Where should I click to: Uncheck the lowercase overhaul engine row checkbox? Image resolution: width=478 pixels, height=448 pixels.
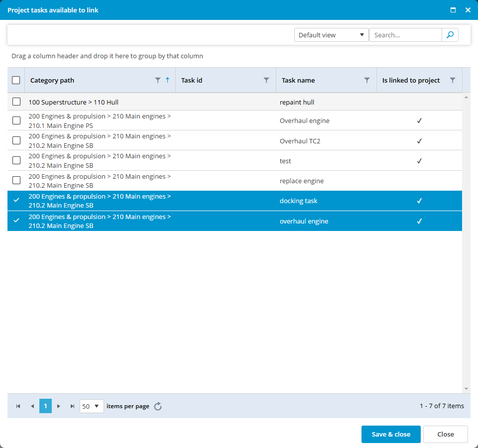16,220
